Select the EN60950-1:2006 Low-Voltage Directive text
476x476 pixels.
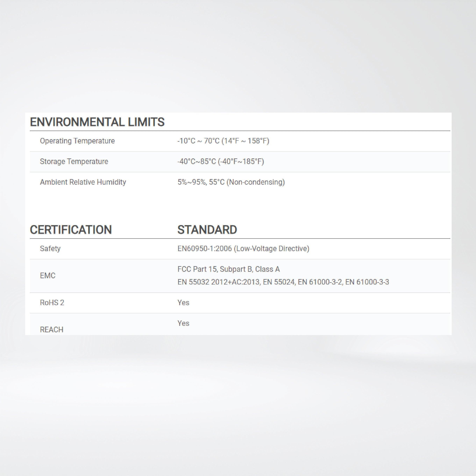point(243,249)
